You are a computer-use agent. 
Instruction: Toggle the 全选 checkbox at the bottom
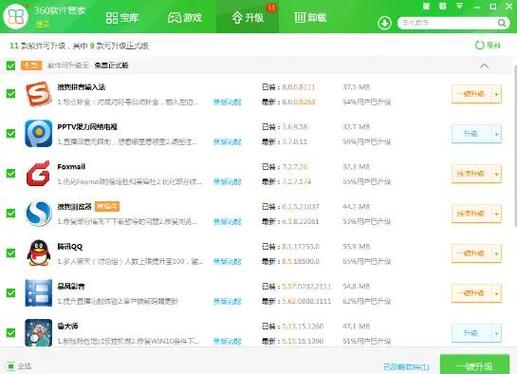(x=11, y=366)
